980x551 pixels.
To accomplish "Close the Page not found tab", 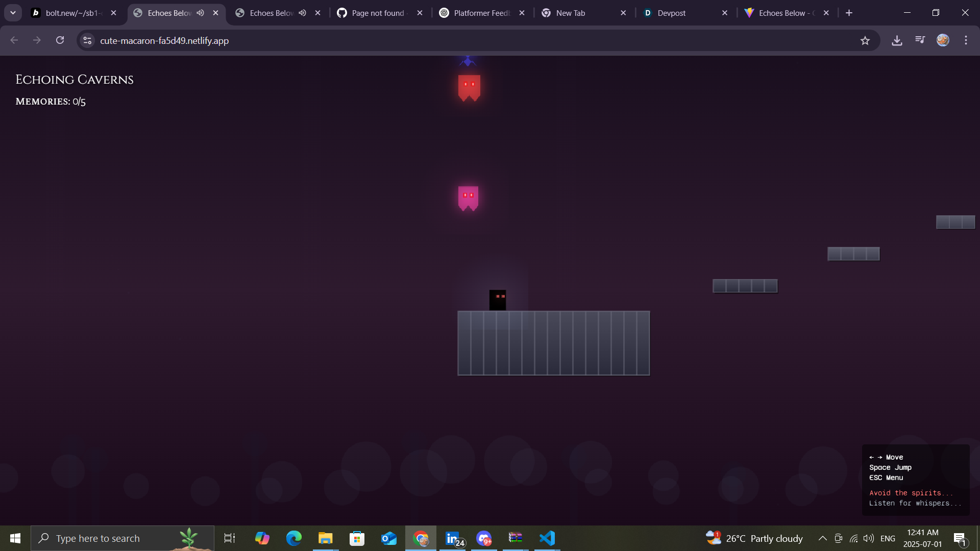I will [x=420, y=13].
